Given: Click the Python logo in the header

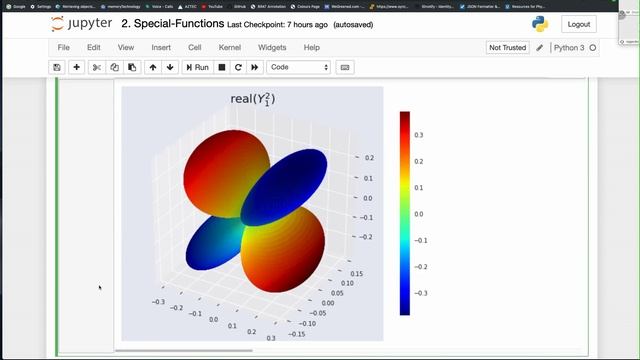Looking at the screenshot, I should pyautogui.click(x=540, y=24).
